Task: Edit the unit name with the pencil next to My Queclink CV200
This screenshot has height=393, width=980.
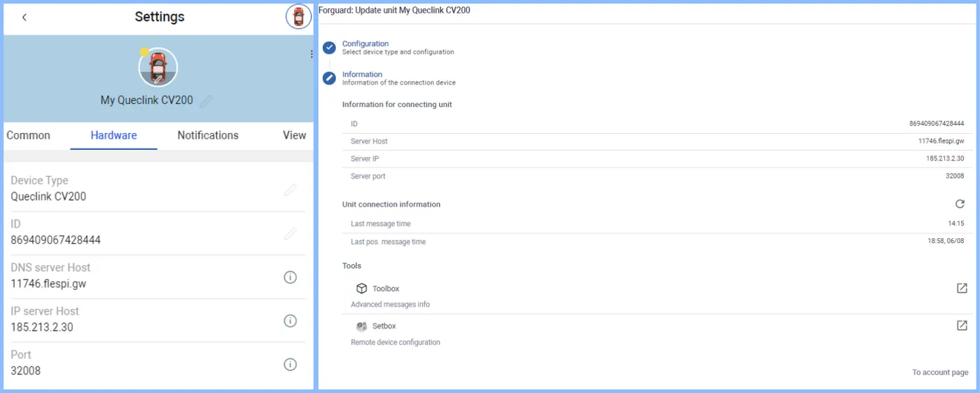Action: pos(206,101)
